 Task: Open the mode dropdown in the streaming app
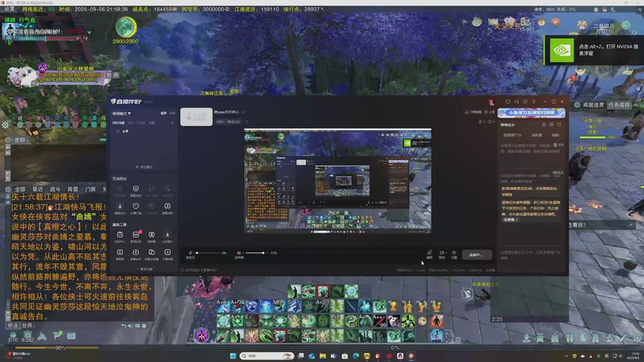[x=122, y=113]
